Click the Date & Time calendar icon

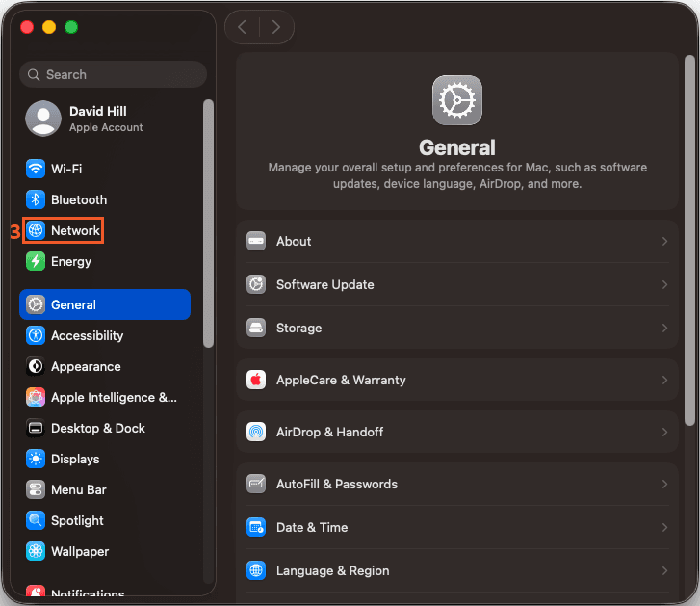[256, 527]
